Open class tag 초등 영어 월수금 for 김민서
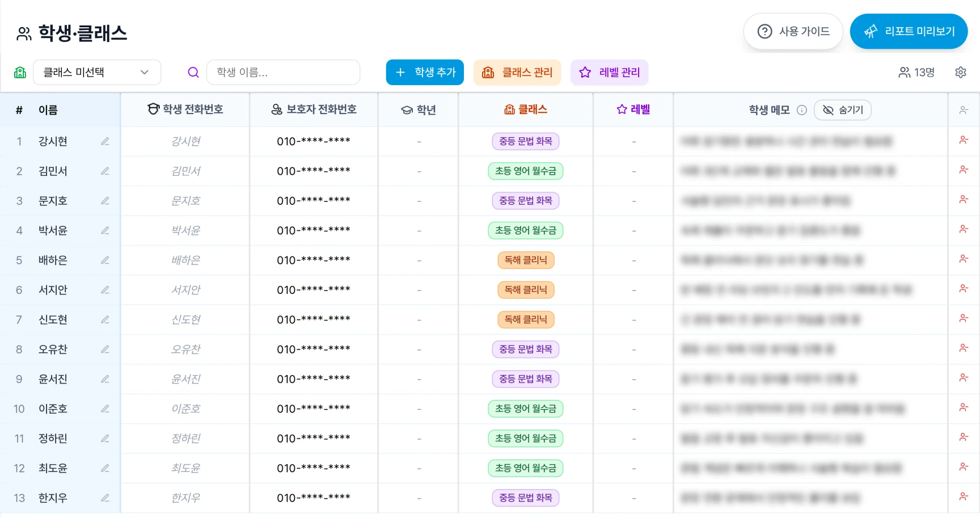The width and height of the screenshot is (980, 518). click(526, 171)
